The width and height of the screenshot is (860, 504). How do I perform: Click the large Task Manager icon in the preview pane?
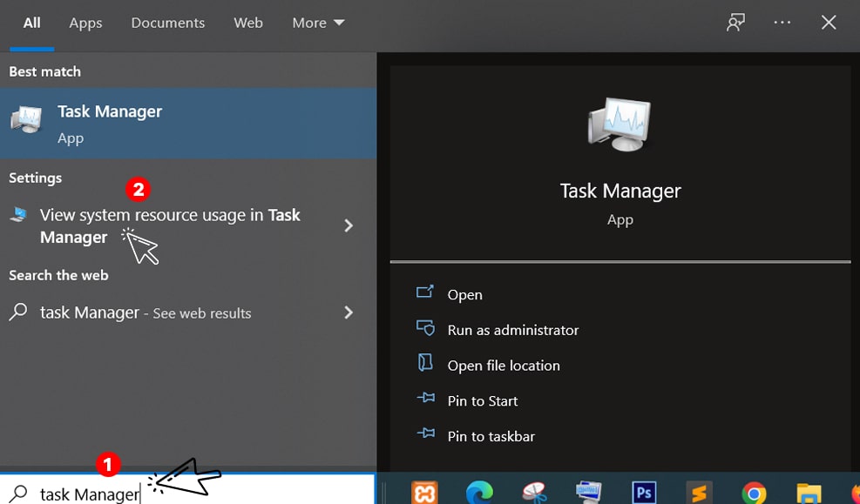pyautogui.click(x=620, y=124)
